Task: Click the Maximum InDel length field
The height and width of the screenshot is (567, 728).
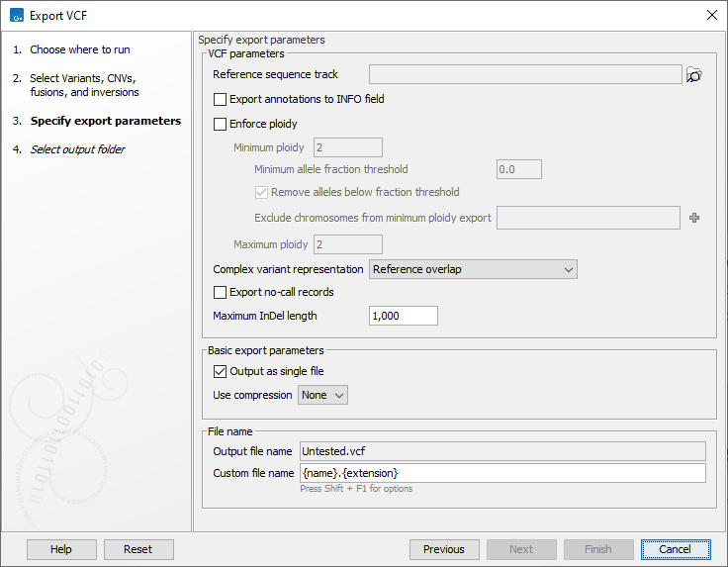Action: 404,317
